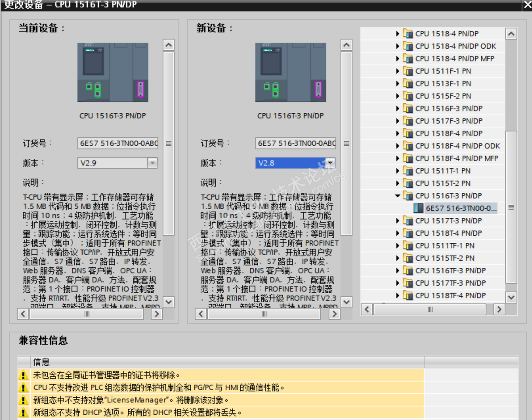The image size is (532, 420).
Task: Open the current device version V2.9 dropdown
Action: (152, 163)
